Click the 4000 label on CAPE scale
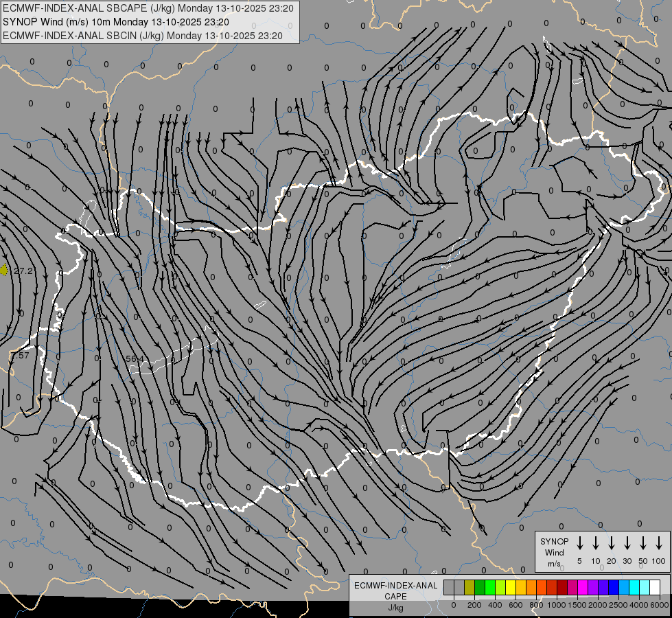672x618 pixels. pos(639,605)
